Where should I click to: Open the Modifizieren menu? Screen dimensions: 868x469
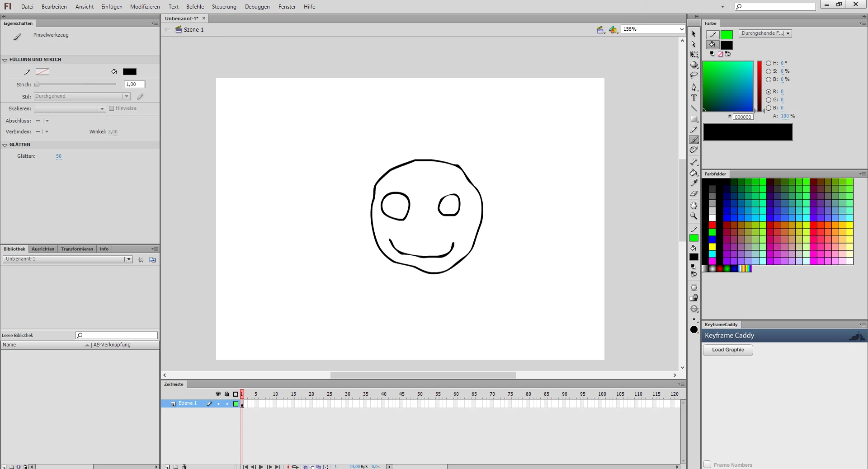point(145,7)
